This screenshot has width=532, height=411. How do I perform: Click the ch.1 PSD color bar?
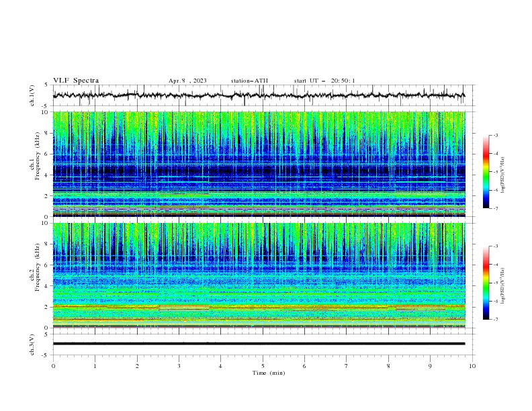[486, 171]
